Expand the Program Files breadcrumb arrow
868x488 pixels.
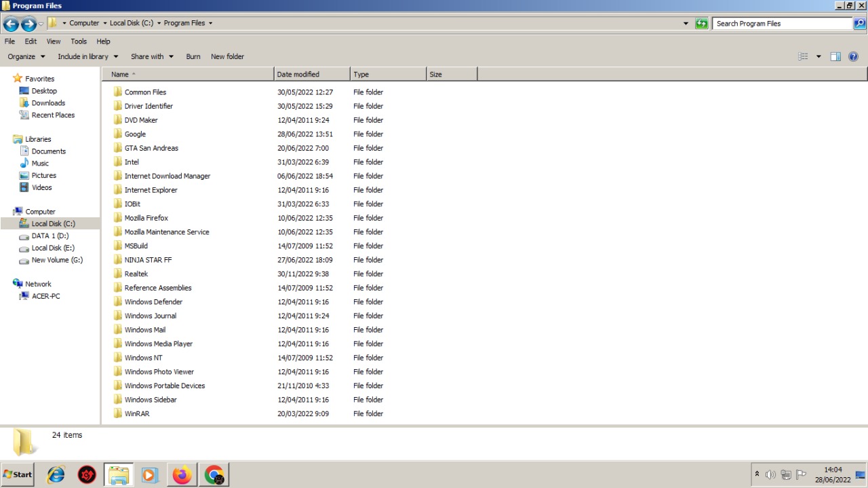210,23
